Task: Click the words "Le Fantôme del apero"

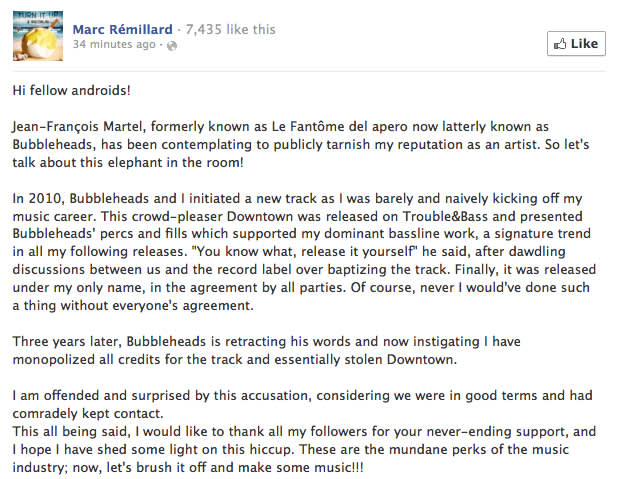Action: (x=340, y=127)
